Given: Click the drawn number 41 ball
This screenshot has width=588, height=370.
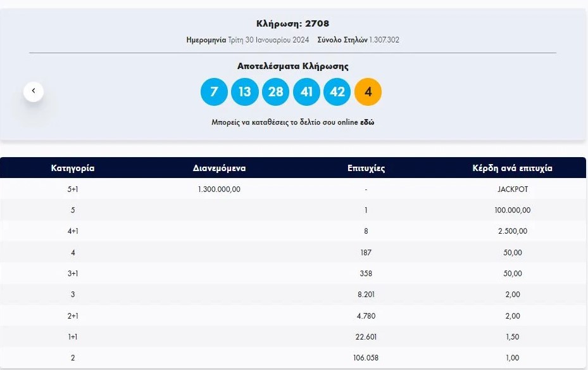Looking at the screenshot, I should pos(306,92).
